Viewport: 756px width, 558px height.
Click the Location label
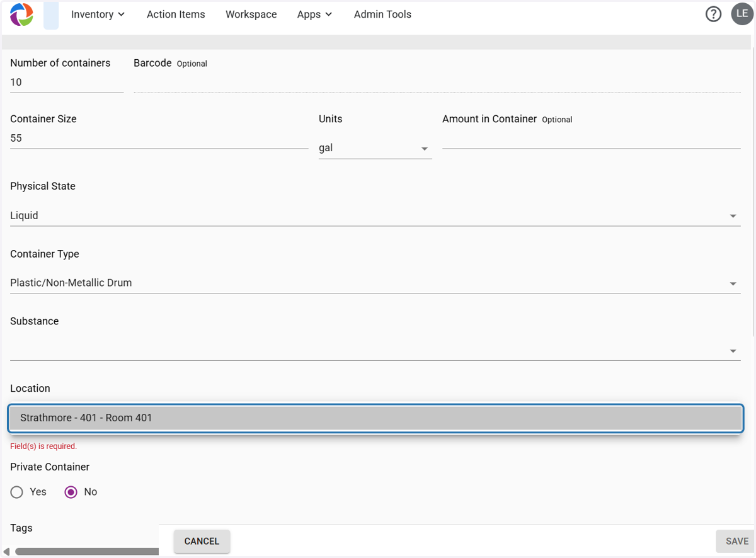point(30,389)
